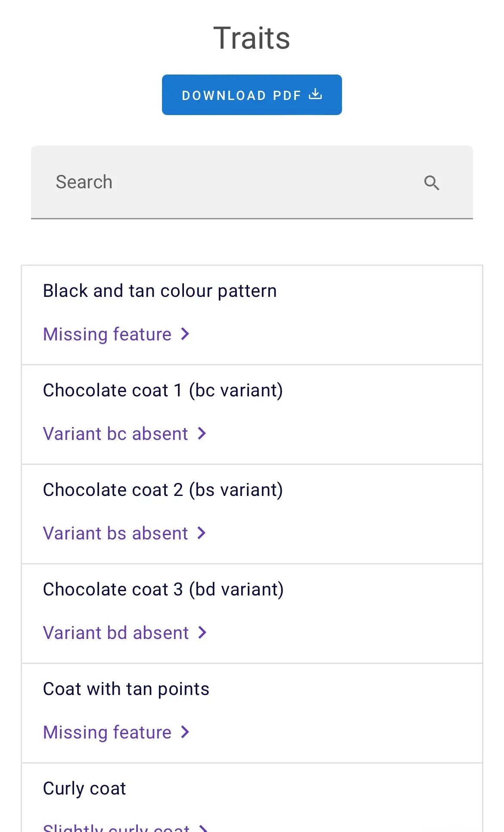The width and height of the screenshot is (504, 832).
Task: Select Chocolate coat 2 (bs variant) heading
Action: [x=163, y=490]
